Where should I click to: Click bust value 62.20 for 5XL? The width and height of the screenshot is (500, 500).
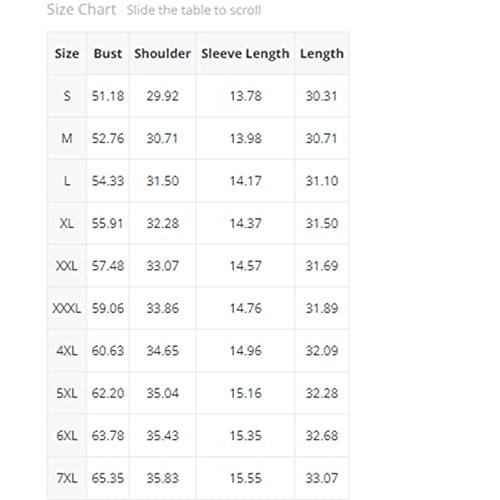point(108,393)
